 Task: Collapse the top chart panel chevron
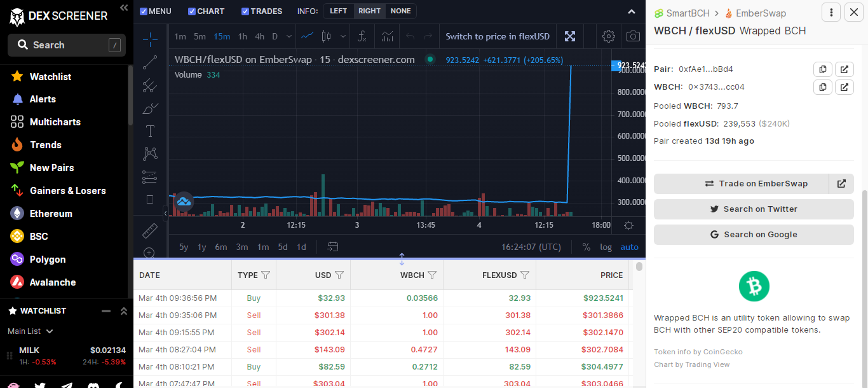pos(631,11)
